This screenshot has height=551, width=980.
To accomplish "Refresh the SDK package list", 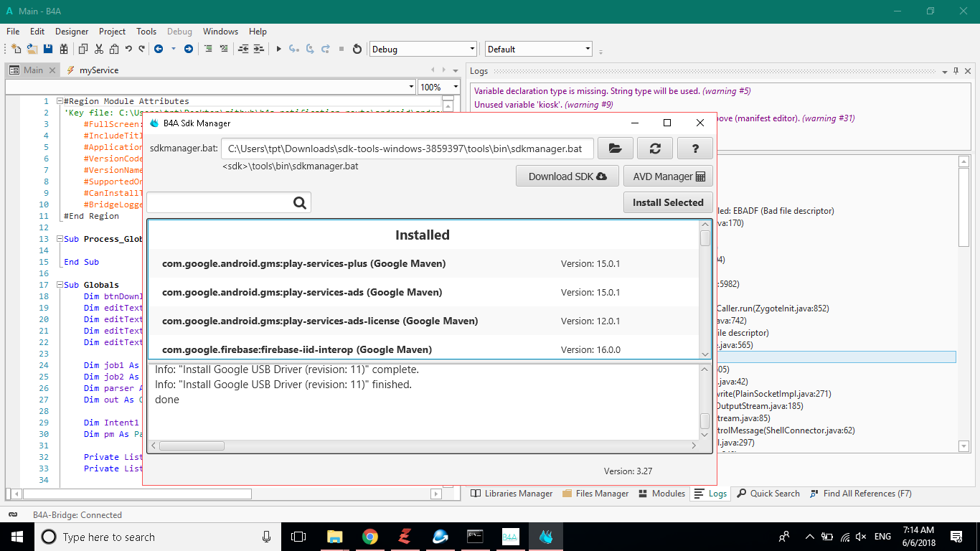I will tap(655, 149).
